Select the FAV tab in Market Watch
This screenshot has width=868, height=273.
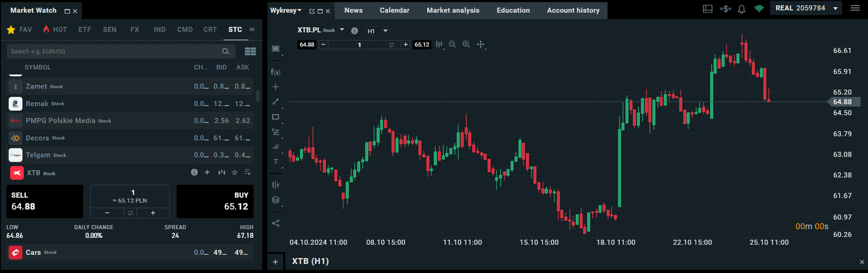[19, 30]
